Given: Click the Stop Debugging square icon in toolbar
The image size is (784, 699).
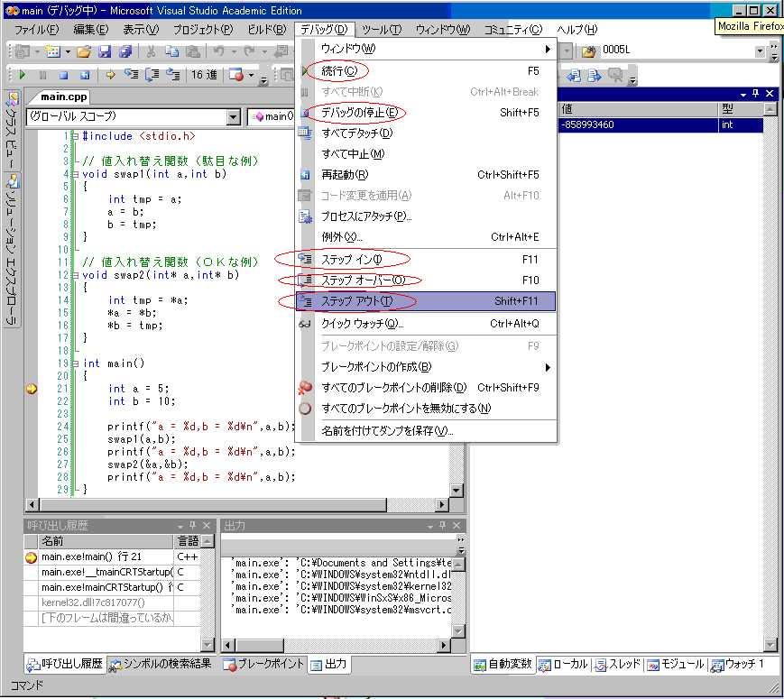Looking at the screenshot, I should tap(63, 75).
